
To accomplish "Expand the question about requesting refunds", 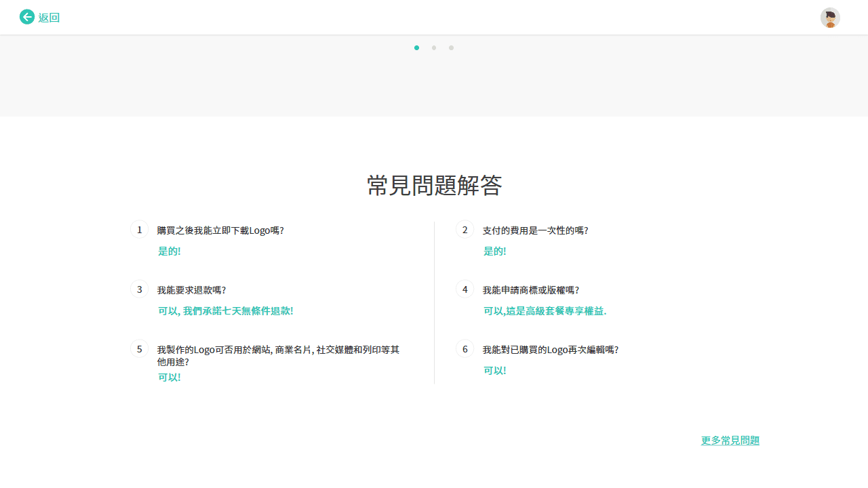I will [191, 289].
